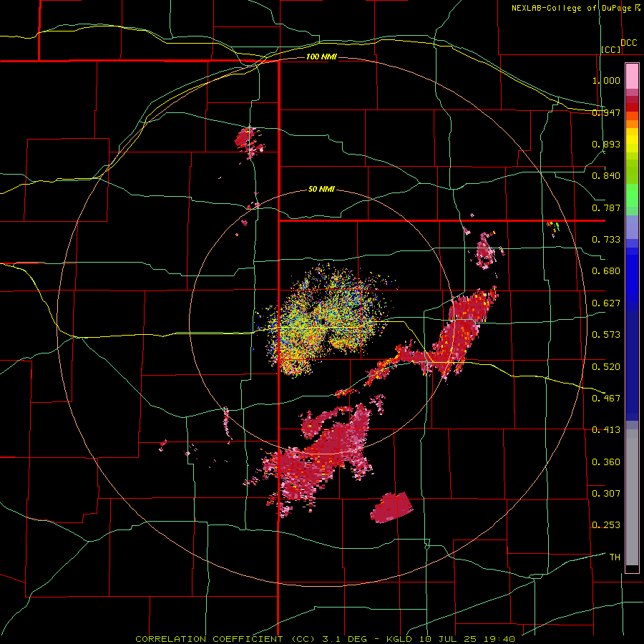The image size is (644, 644).
Task: Click the 0.413 scale value
Action: click(x=606, y=430)
